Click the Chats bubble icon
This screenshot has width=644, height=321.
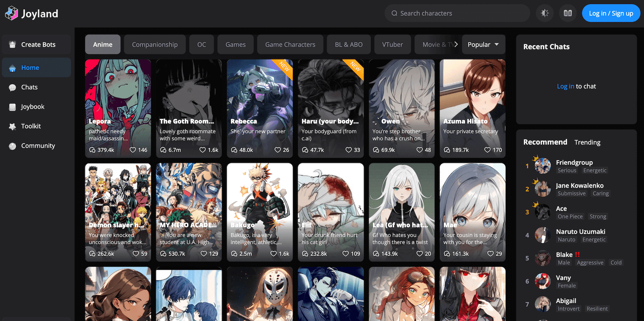tap(13, 88)
